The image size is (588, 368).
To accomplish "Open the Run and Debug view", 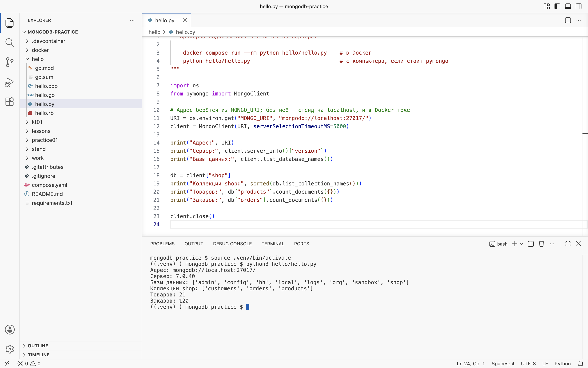I will [9, 82].
